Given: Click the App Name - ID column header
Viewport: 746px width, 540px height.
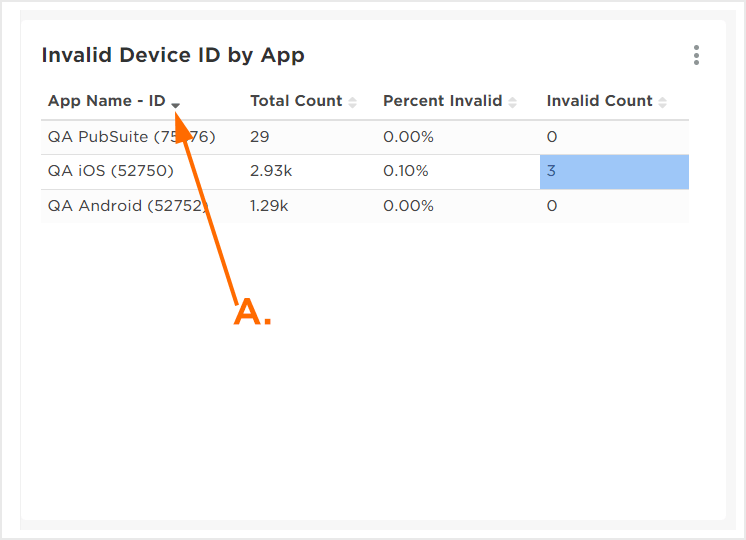Looking at the screenshot, I should point(106,101).
